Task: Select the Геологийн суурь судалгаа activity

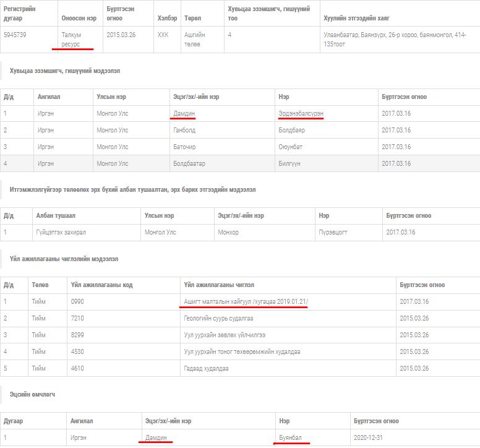Action: 218,318
